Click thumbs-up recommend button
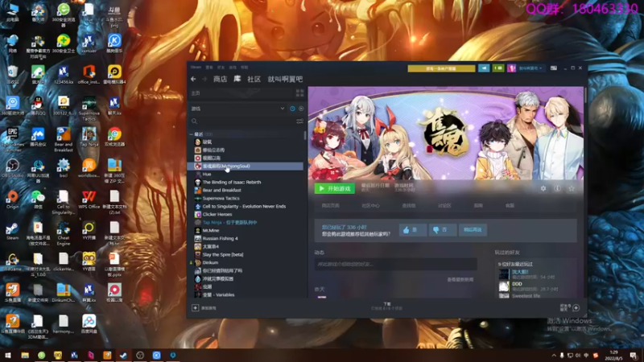 point(412,230)
